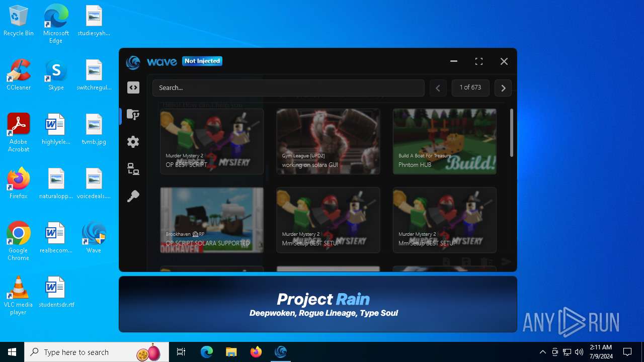Open Gym League working on solara GUI card
The image size is (644, 362).
(x=328, y=141)
